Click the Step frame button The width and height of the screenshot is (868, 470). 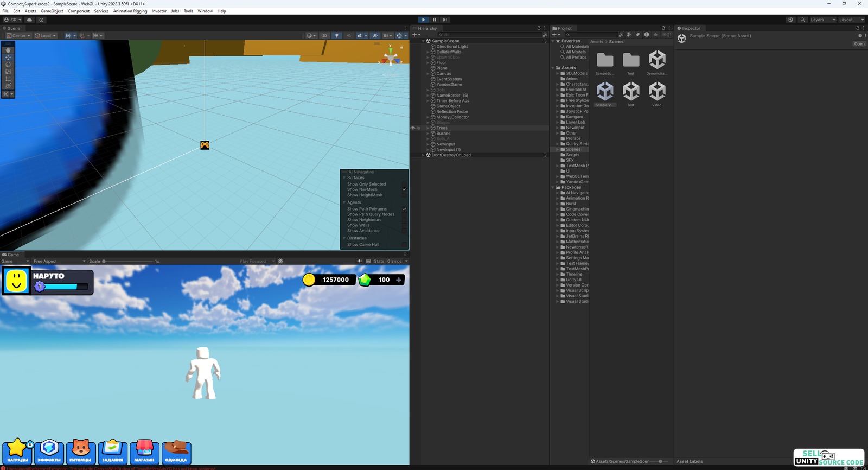tap(445, 20)
